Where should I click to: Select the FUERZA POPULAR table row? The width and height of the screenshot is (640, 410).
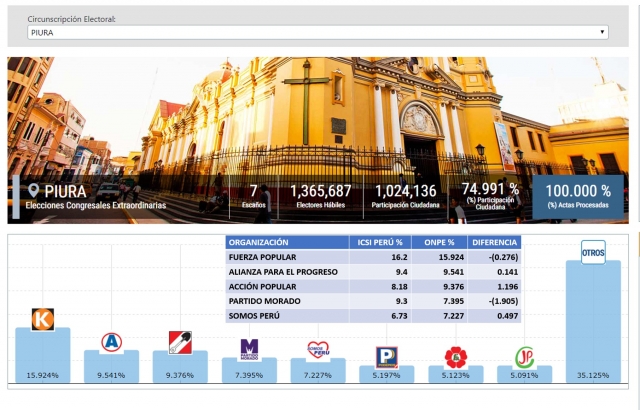point(287,256)
